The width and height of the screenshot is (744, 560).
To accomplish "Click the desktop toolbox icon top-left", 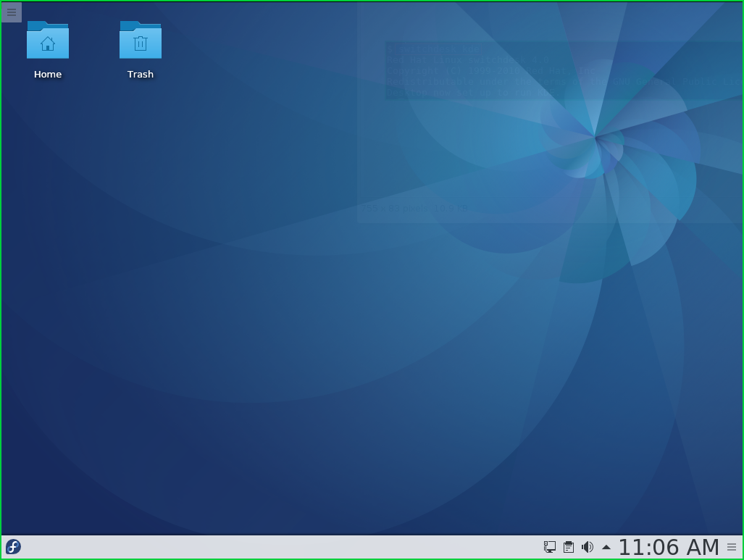I will click(x=11, y=12).
